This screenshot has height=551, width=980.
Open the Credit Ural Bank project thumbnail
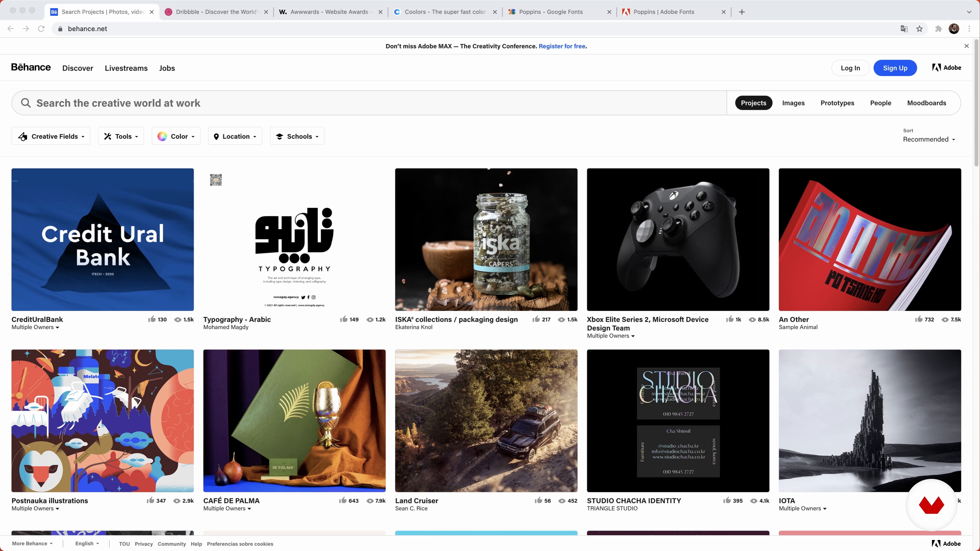point(103,240)
